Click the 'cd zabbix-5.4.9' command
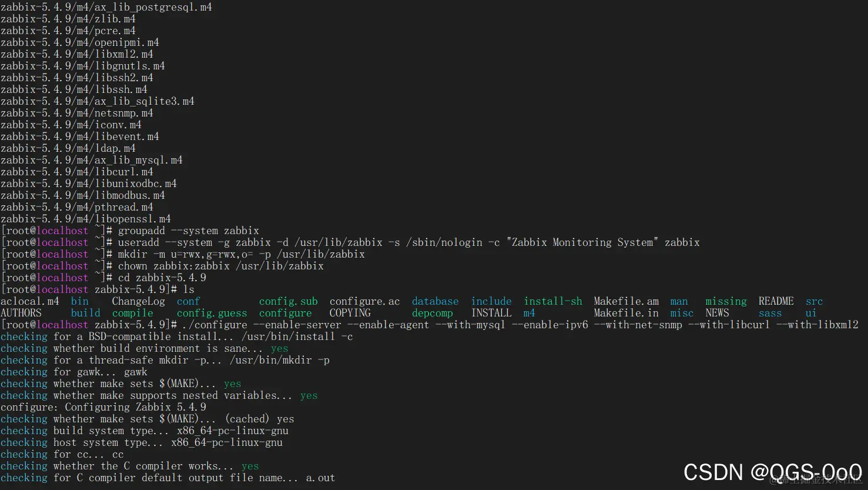This screenshot has height=490, width=868. click(x=162, y=278)
